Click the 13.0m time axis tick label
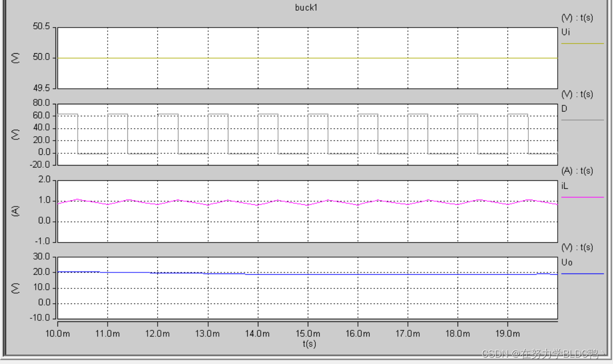This screenshot has height=364, width=613. point(208,334)
